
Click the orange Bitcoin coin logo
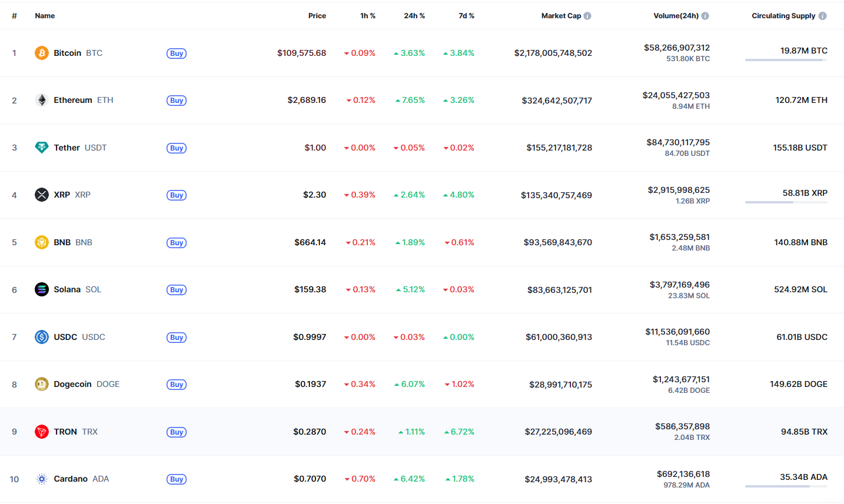[42, 54]
